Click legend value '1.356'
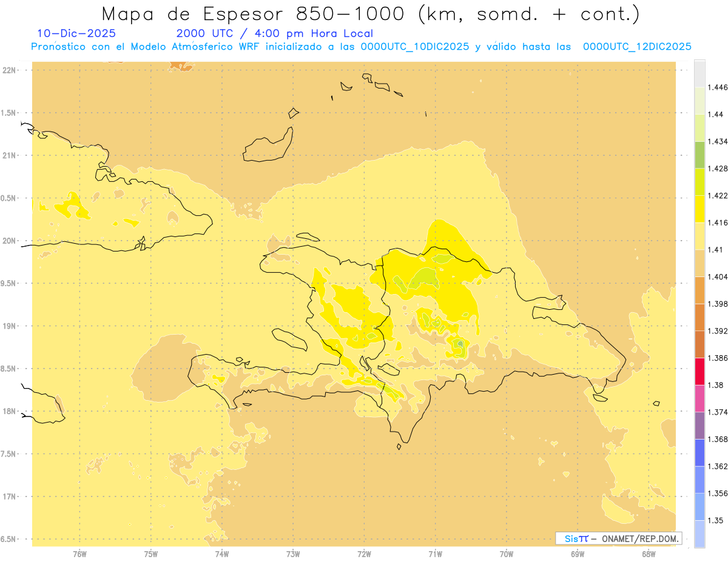The height and width of the screenshot is (562, 728). coord(719,493)
